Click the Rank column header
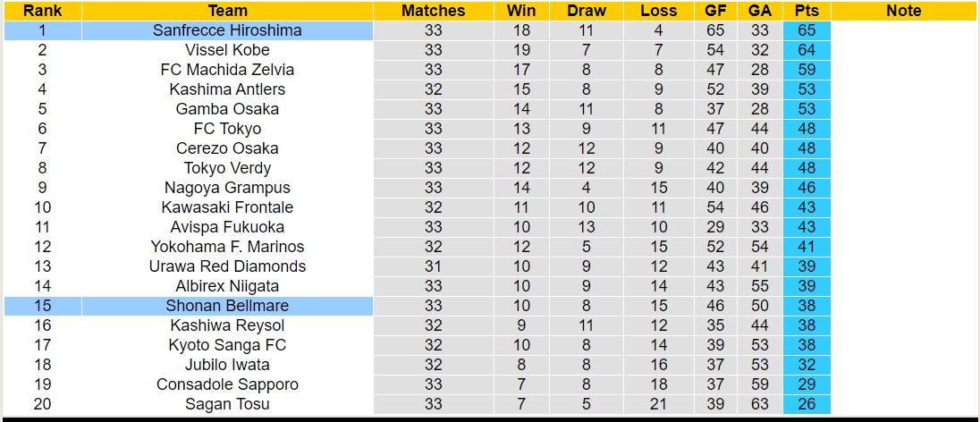This screenshot has width=980, height=422. point(42,11)
